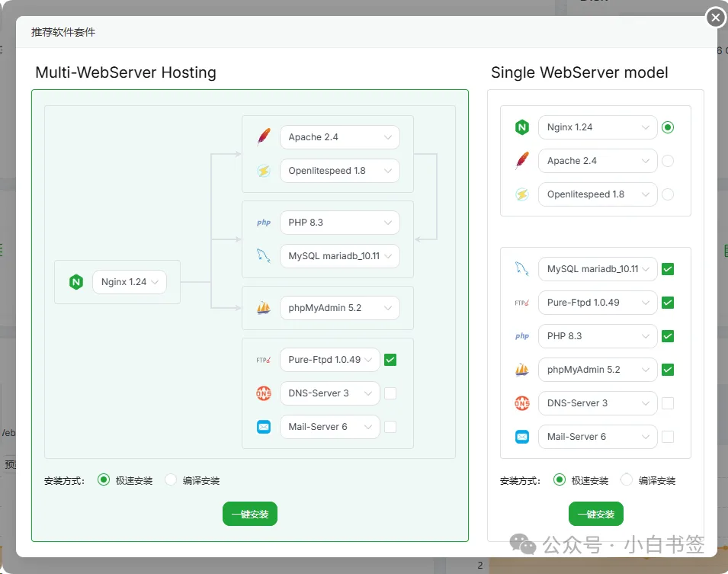This screenshot has height=574, width=728.
Task: Open Nginx 1.24 dropdown in Multi-WebServer panel
Action: pos(130,282)
